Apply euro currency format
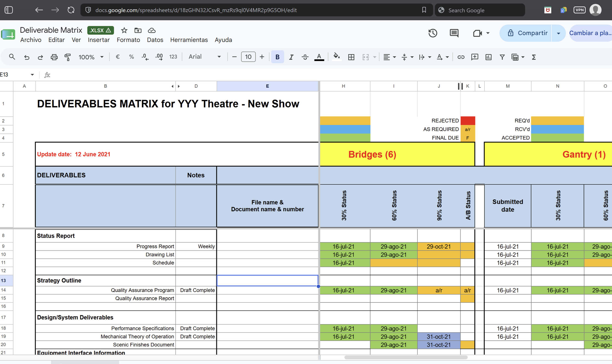The width and height of the screenshot is (612, 364). (118, 57)
